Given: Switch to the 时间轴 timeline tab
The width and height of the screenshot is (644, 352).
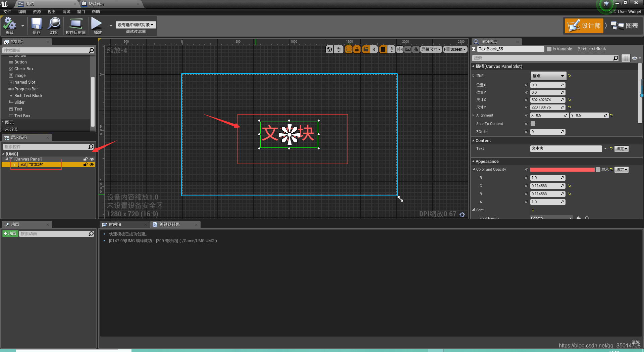Looking at the screenshot, I should pyautogui.click(x=124, y=224).
